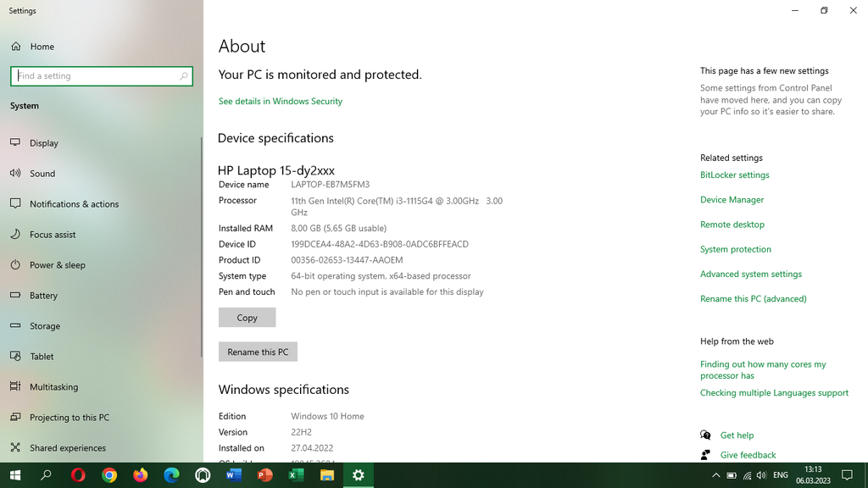The width and height of the screenshot is (868, 488).
Task: Select Product ID 00356-02653-13447-AAOEM
Action: pos(347,260)
